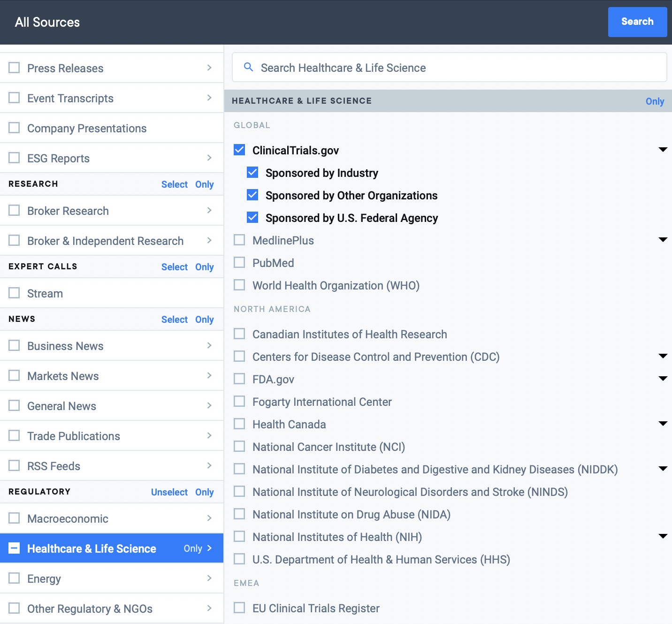Check U.S. Department of Health & Human Services
The image size is (672, 624).
pyautogui.click(x=239, y=559)
